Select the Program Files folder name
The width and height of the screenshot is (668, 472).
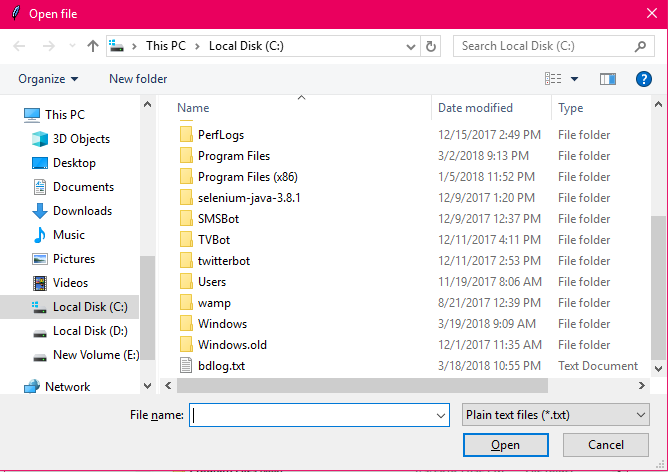(234, 156)
